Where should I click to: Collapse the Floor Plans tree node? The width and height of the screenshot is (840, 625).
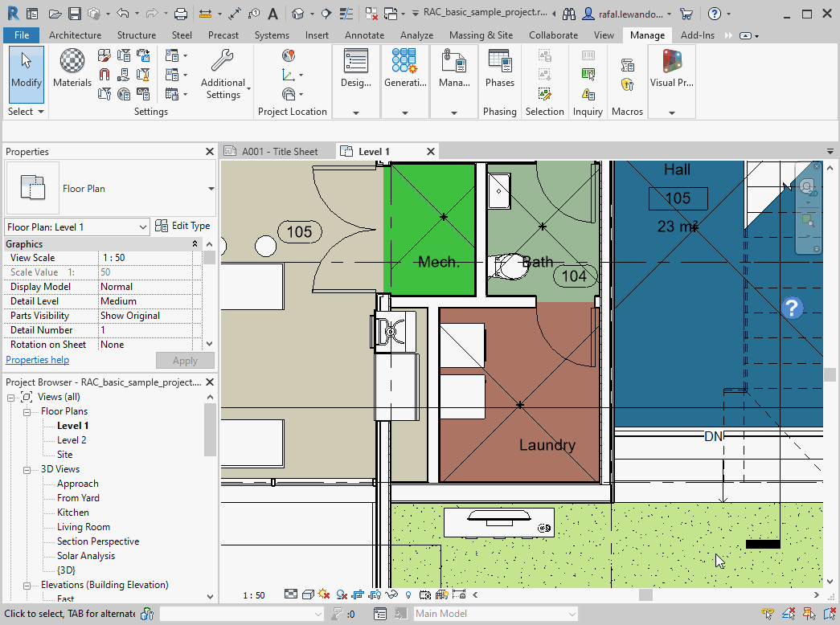(27, 412)
